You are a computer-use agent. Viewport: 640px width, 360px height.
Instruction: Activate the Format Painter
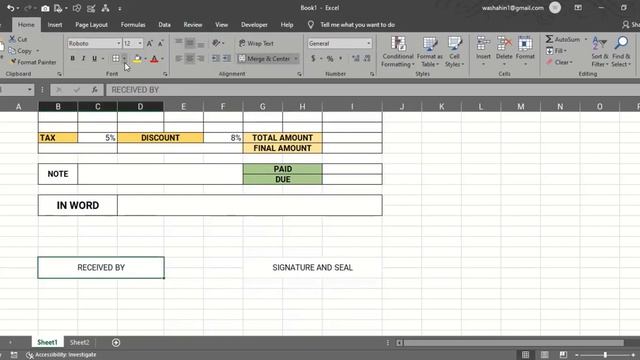(x=33, y=62)
